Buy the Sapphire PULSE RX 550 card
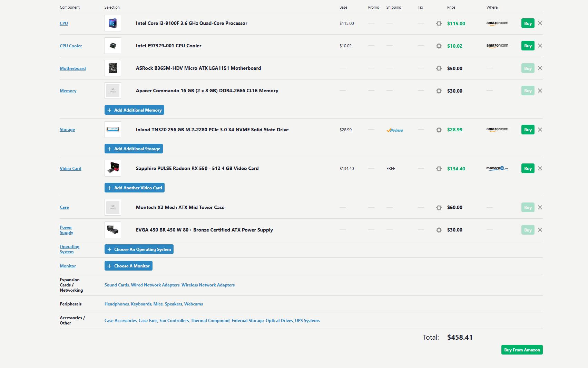 528,168
